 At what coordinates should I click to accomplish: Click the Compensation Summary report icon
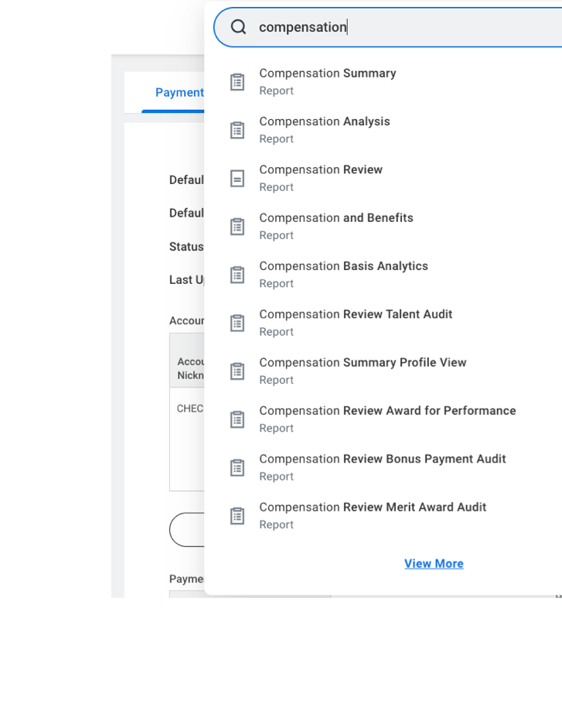237,82
